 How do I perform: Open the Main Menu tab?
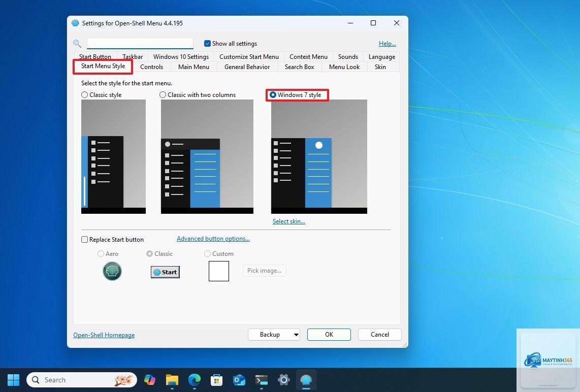point(194,67)
